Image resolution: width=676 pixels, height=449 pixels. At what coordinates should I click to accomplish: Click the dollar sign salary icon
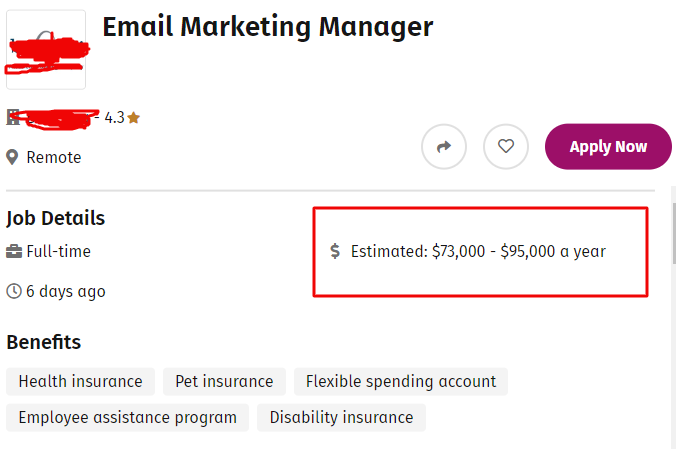click(x=335, y=251)
